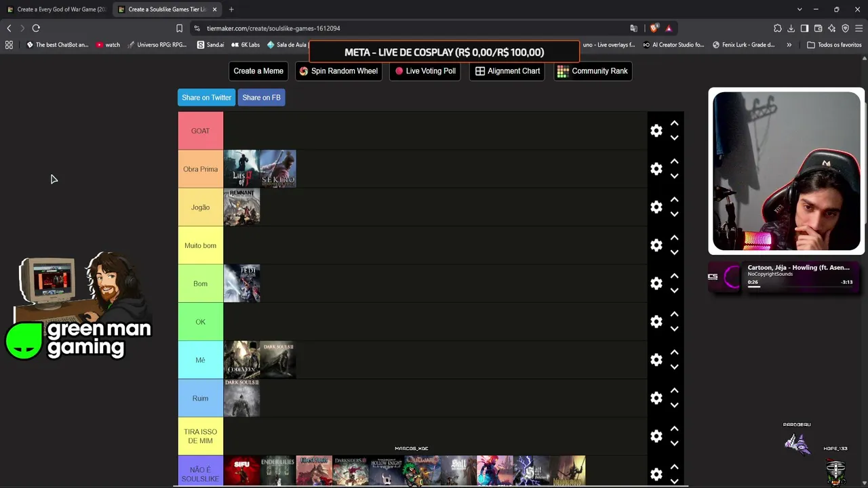
Task: Click the Obra Prima tier label
Action: (x=201, y=169)
